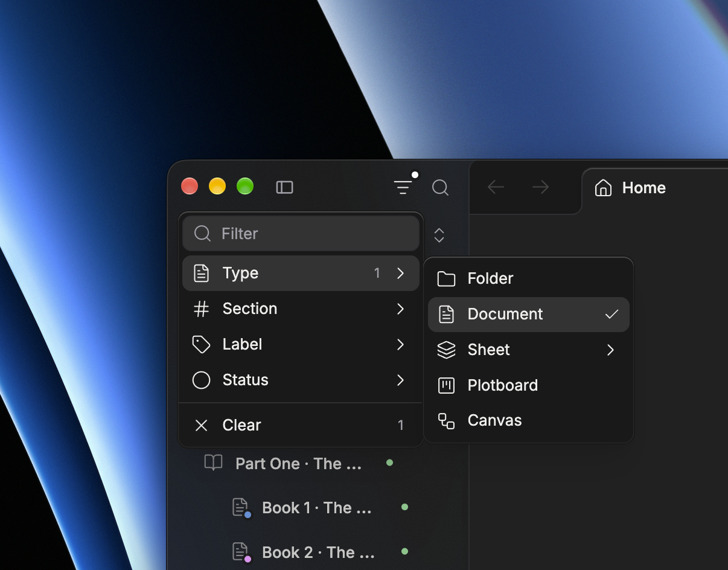This screenshot has height=570, width=728.
Task: Click the up-down chevrons beside Filter field
Action: tap(439, 235)
